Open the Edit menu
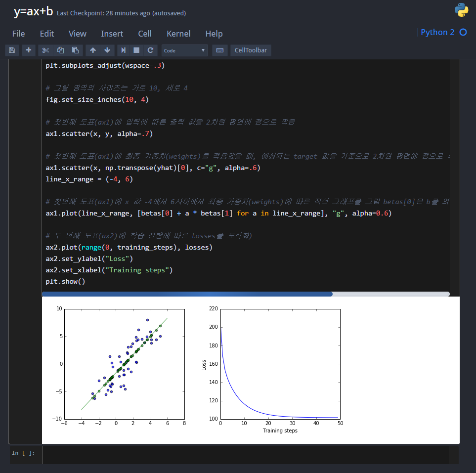 tap(47, 34)
